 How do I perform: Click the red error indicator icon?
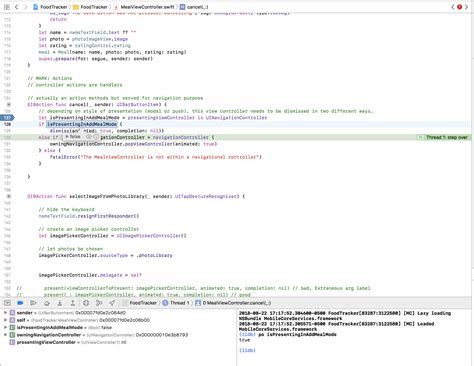[459, 7]
